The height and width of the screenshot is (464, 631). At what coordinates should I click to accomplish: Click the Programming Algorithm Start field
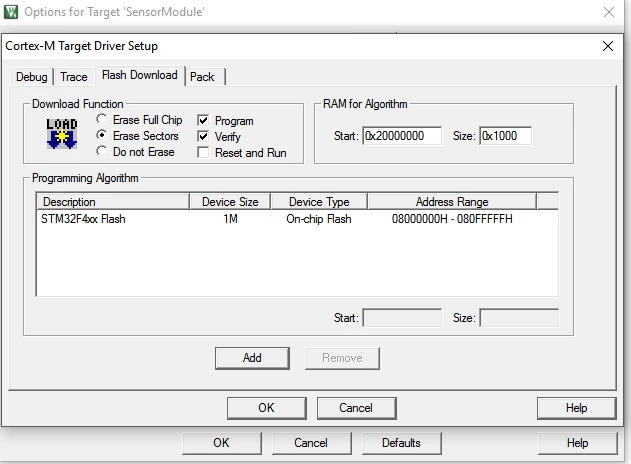coord(402,318)
